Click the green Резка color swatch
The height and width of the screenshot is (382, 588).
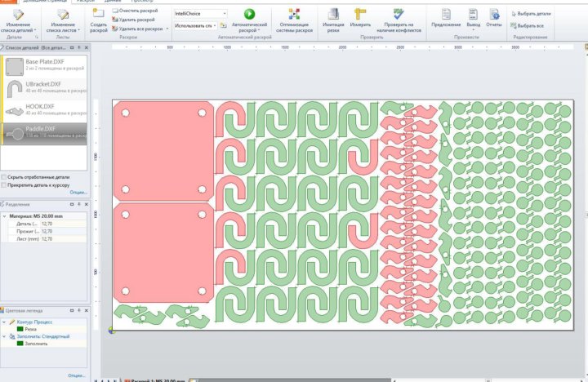point(20,329)
